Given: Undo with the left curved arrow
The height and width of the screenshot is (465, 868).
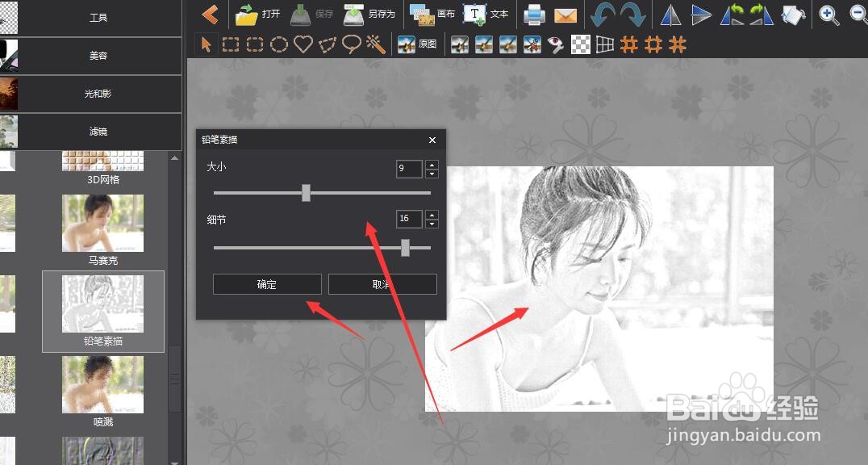Looking at the screenshot, I should coord(603,15).
